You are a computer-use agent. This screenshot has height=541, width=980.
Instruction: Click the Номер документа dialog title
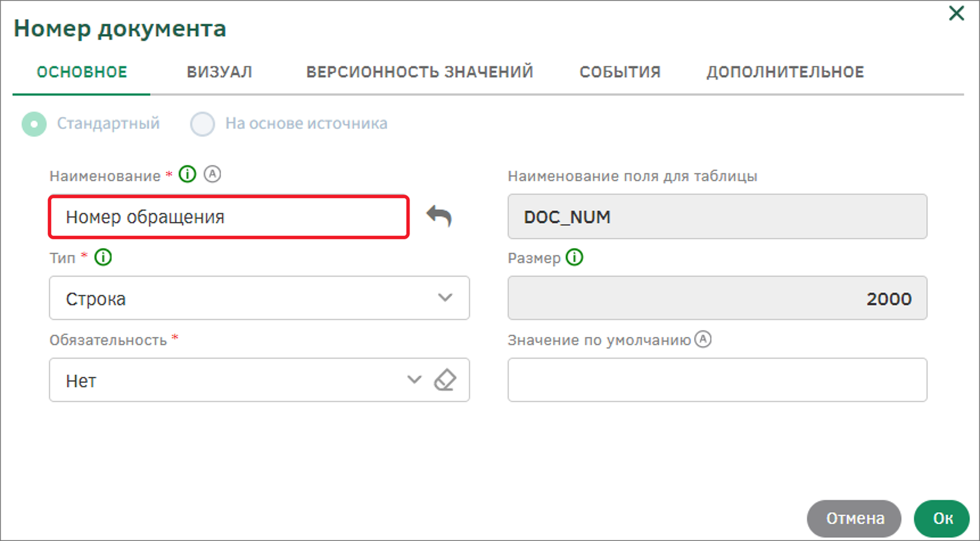pyautogui.click(x=120, y=28)
